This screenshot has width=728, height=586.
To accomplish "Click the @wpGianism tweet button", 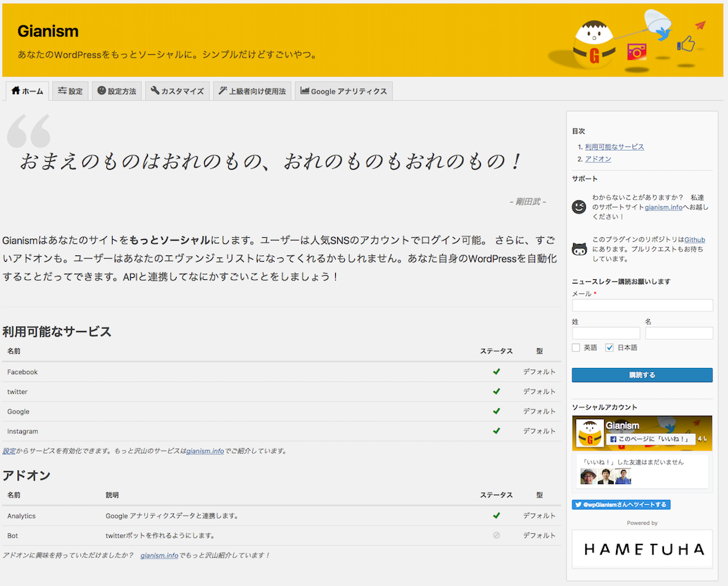I will pos(621,504).
